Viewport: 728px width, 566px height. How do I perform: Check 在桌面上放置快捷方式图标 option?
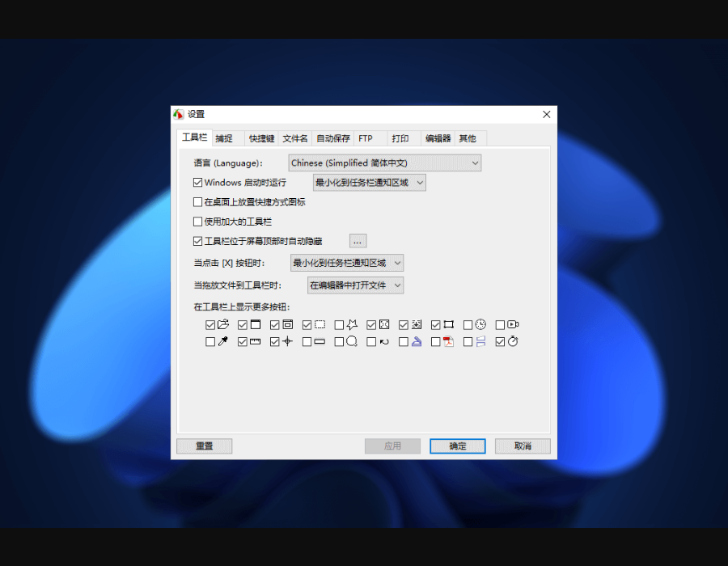198,202
